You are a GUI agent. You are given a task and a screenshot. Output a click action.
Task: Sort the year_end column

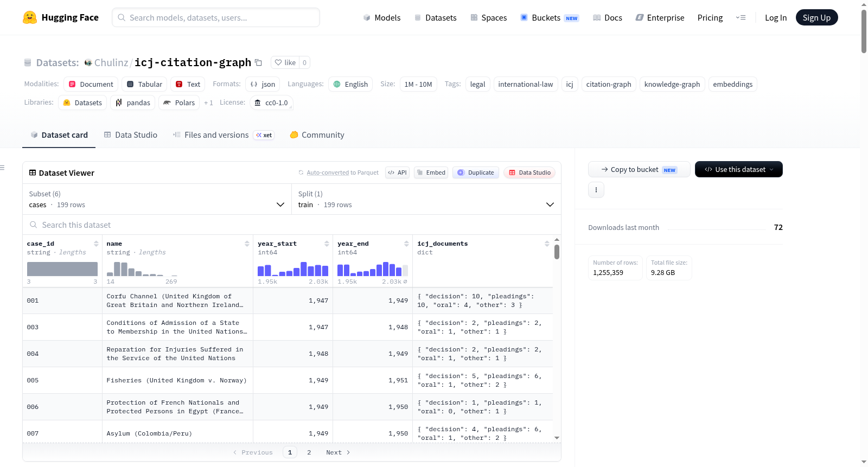pyautogui.click(x=406, y=244)
